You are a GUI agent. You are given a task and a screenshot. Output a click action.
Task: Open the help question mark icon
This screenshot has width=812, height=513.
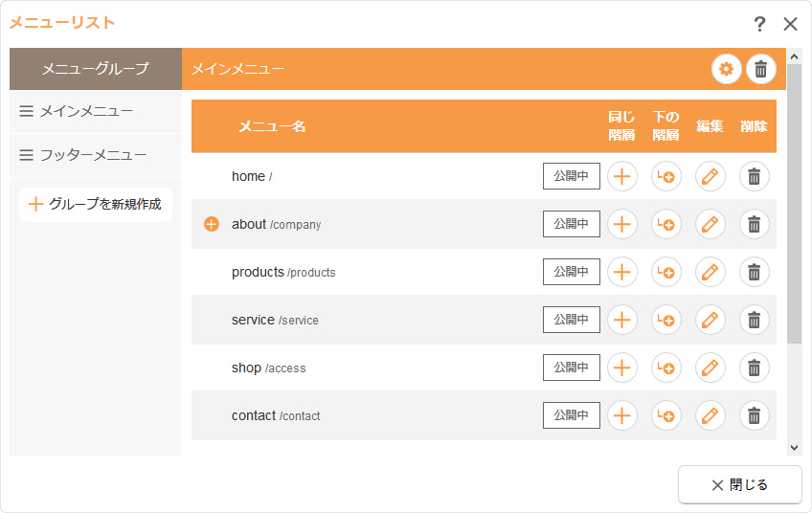(759, 24)
